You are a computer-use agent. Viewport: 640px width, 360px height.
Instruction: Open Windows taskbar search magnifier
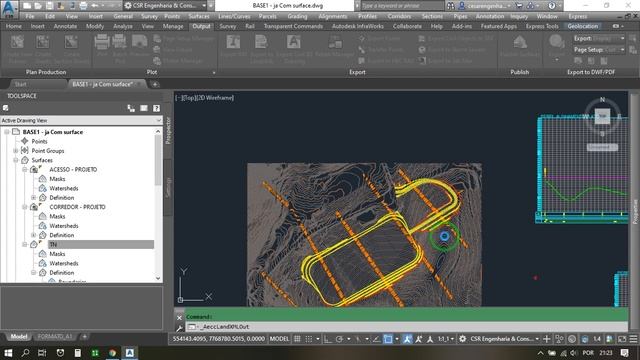point(25,353)
